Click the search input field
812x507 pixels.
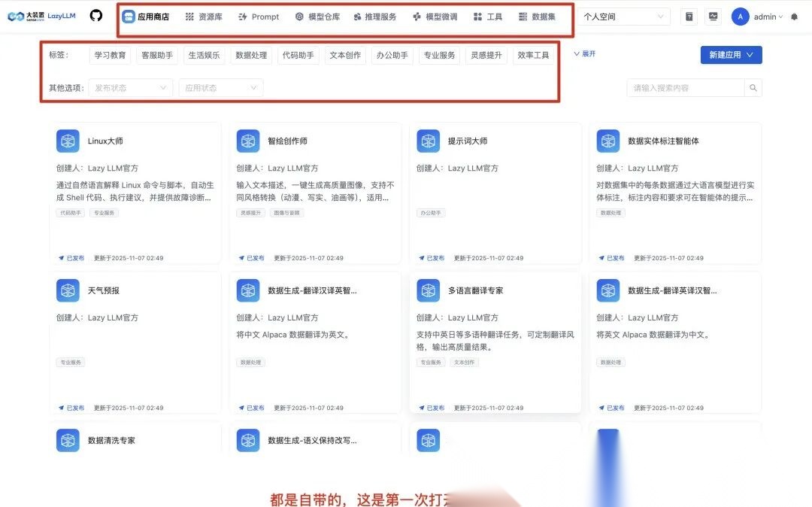point(685,87)
